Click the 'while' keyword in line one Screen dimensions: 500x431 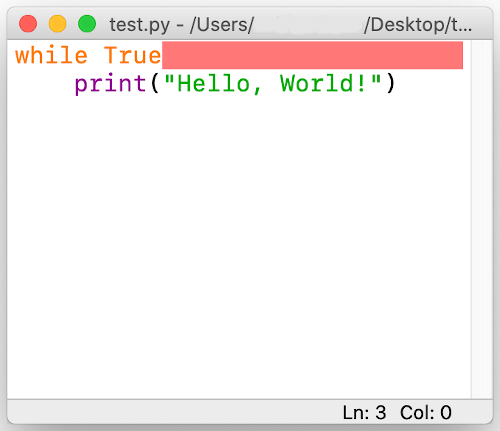52,55
